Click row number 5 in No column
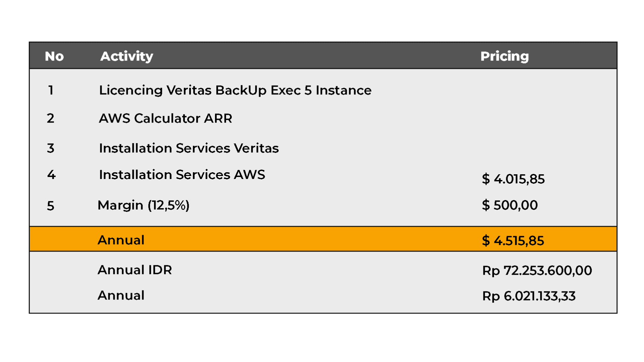Viewport: 644px width, 362px height. pyautogui.click(x=51, y=206)
